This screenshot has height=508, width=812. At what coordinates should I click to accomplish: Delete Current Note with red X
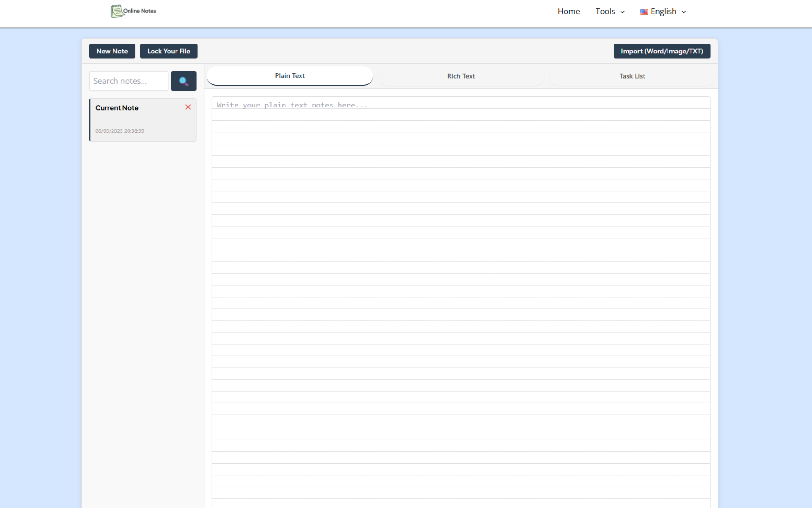point(188,107)
